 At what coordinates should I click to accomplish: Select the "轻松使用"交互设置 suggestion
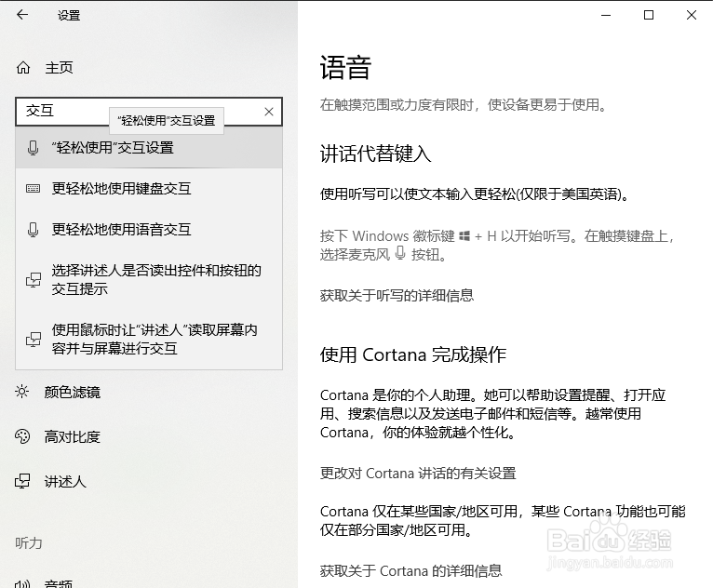[x=149, y=148]
